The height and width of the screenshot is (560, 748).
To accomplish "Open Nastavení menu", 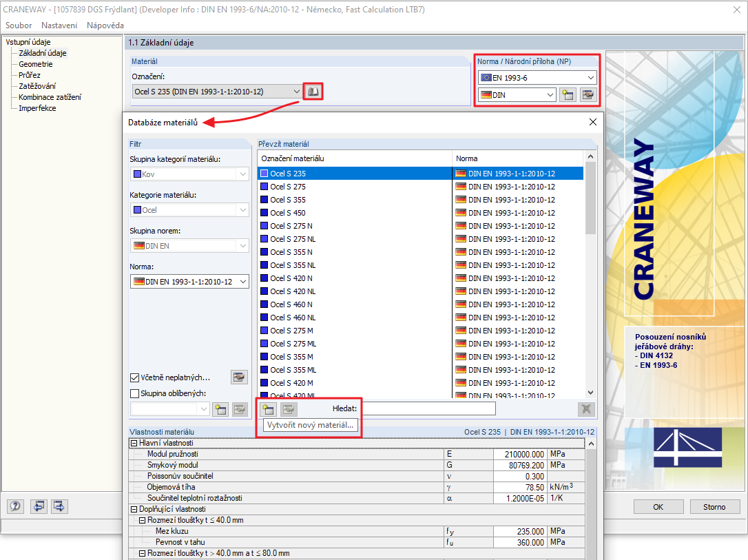I will pos(59,25).
